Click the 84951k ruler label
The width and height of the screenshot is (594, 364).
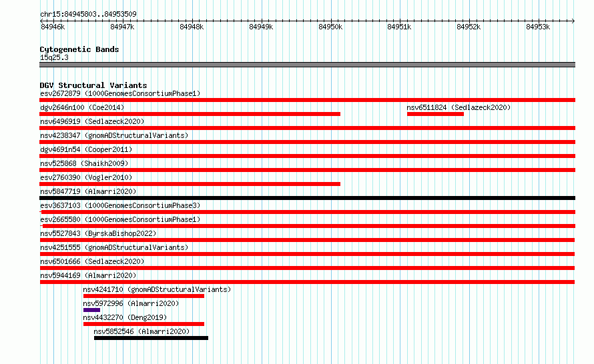click(x=399, y=27)
